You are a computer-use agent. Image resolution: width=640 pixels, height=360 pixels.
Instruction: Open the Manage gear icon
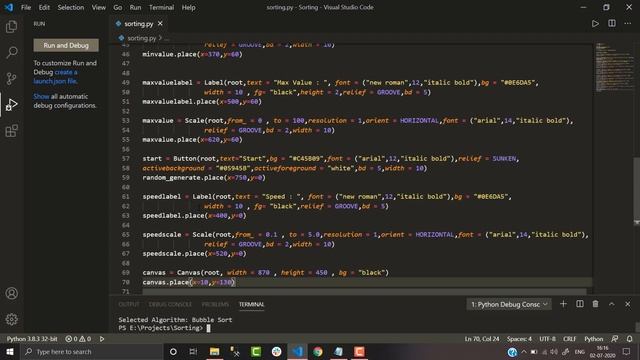(x=11, y=319)
